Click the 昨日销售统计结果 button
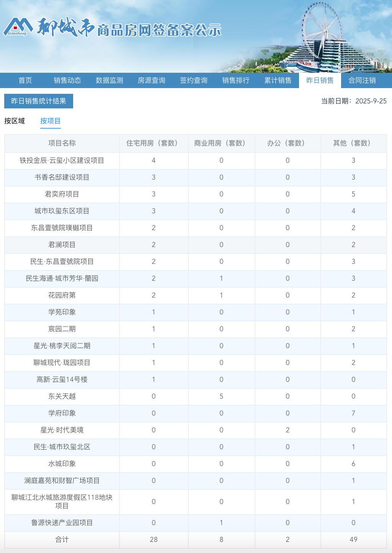 (x=38, y=101)
